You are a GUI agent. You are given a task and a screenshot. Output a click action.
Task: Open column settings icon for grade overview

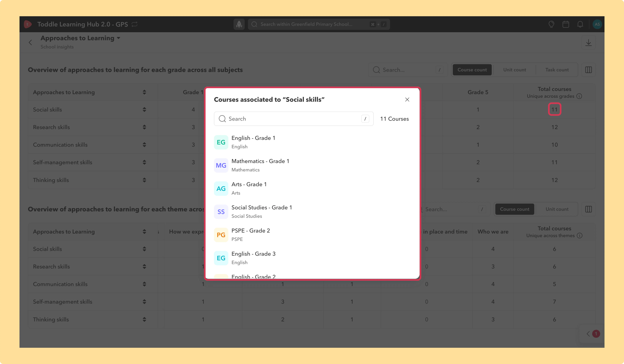coord(589,70)
